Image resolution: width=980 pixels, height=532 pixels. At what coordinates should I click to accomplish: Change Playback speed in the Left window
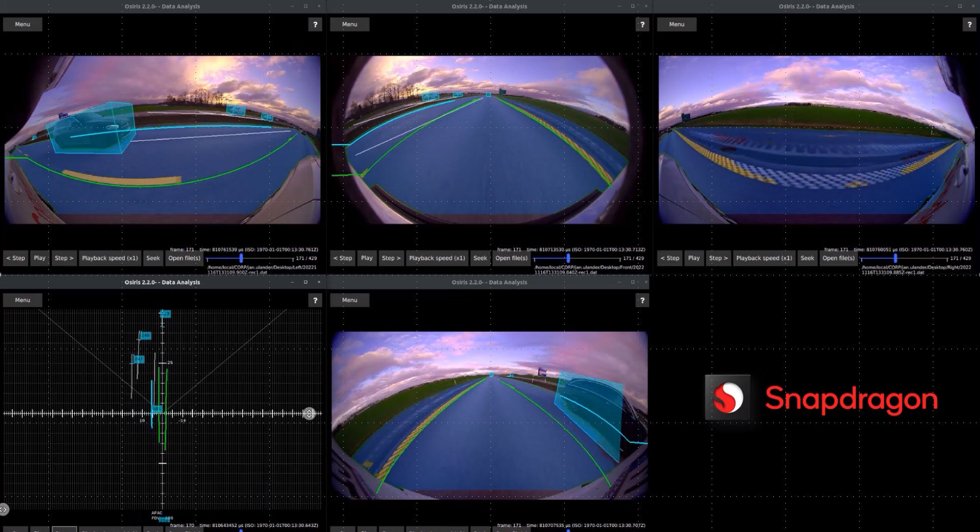(x=110, y=258)
